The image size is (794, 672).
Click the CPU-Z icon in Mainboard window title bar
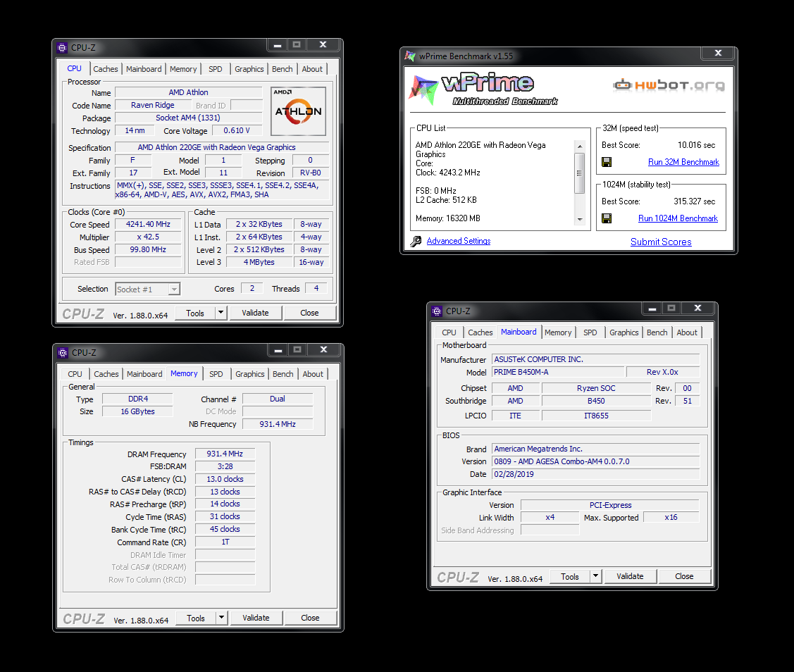click(x=437, y=311)
